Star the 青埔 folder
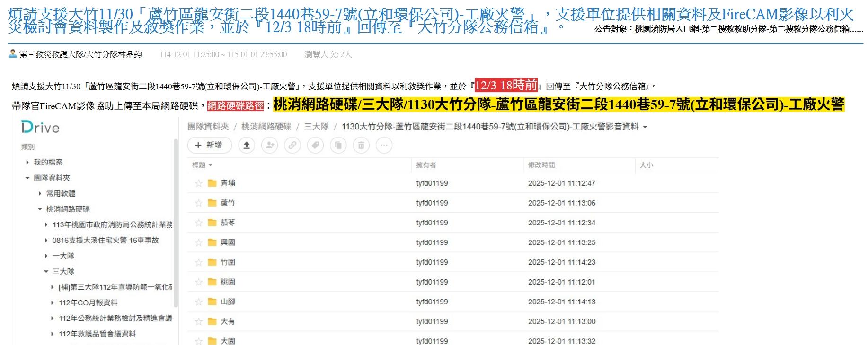This screenshot has height=345, width=868. pos(199,183)
